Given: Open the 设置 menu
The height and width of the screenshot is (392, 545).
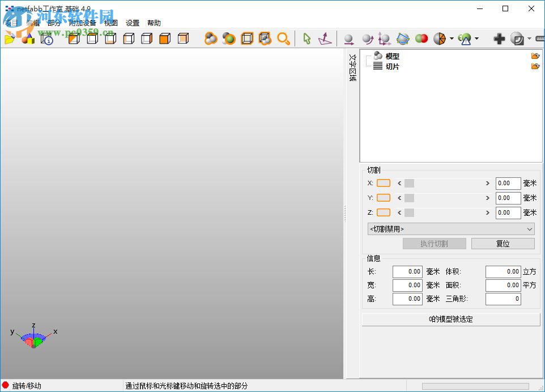Looking at the screenshot, I should pos(132,23).
